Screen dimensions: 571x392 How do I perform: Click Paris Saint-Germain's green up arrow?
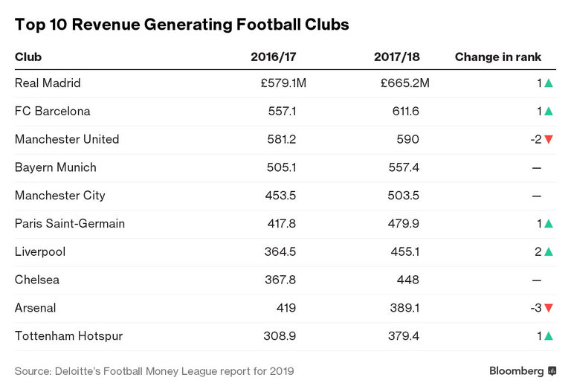(x=549, y=224)
